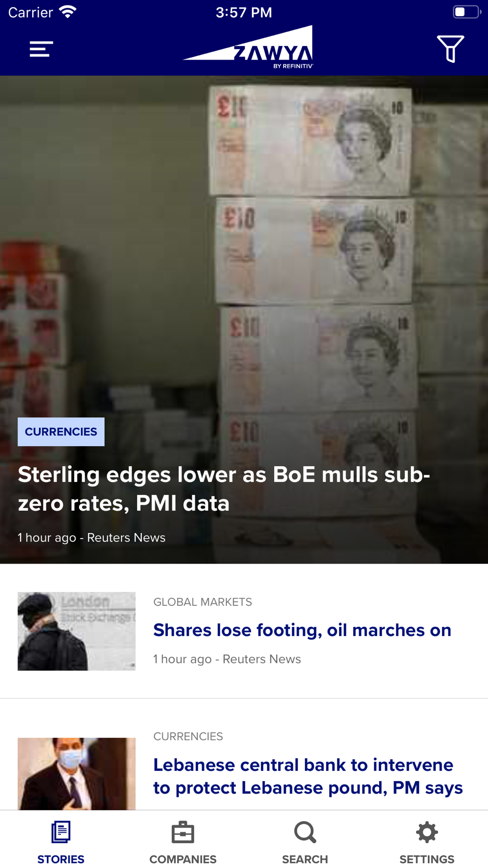Tap the GLOBAL MARKETS category label
The width and height of the screenshot is (488, 868).
203,602
